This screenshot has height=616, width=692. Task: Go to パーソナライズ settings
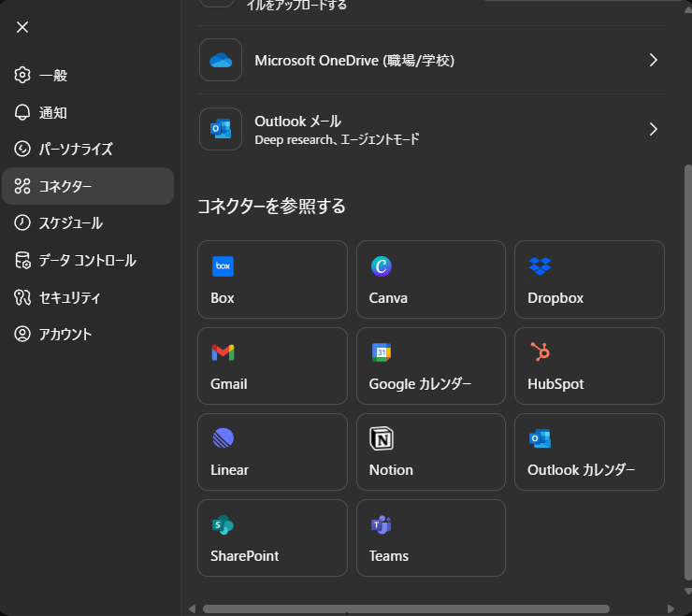pos(88,150)
